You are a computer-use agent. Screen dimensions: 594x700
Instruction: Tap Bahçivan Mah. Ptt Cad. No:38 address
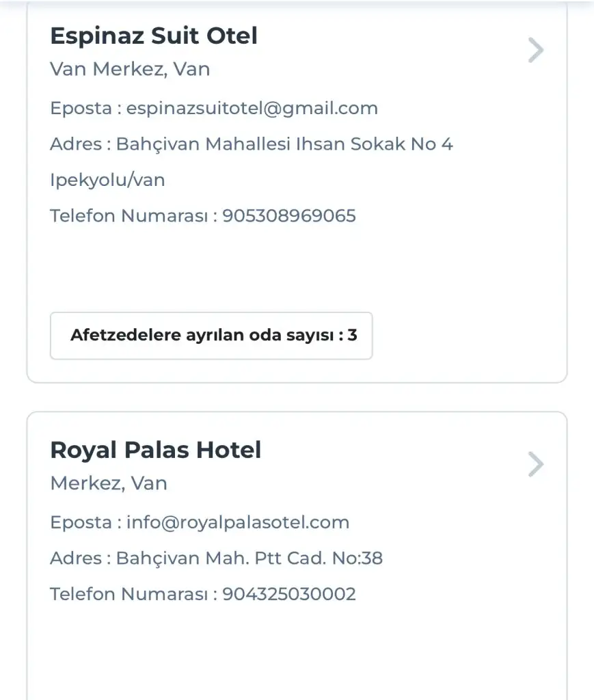pos(249,558)
